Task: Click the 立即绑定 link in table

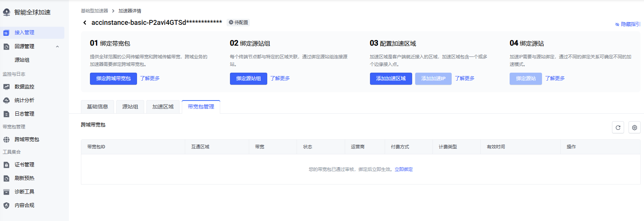Action: coord(403,169)
